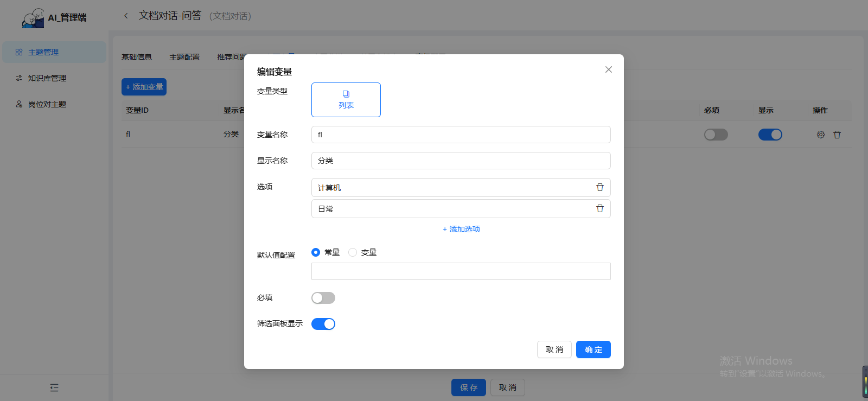Disable the 筛选面板显示 switch

coord(323,324)
